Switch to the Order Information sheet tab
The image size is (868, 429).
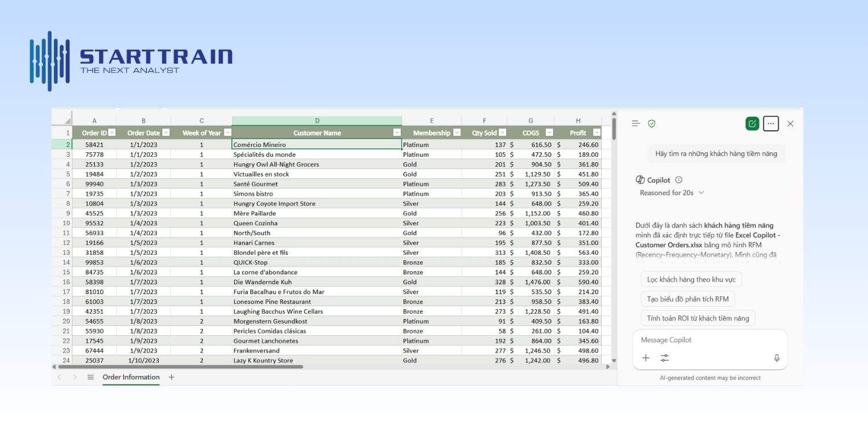(x=131, y=377)
